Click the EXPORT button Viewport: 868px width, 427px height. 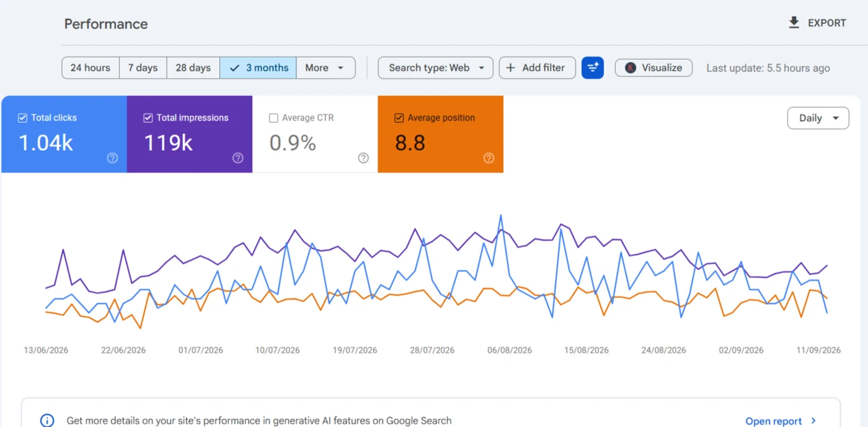click(817, 23)
